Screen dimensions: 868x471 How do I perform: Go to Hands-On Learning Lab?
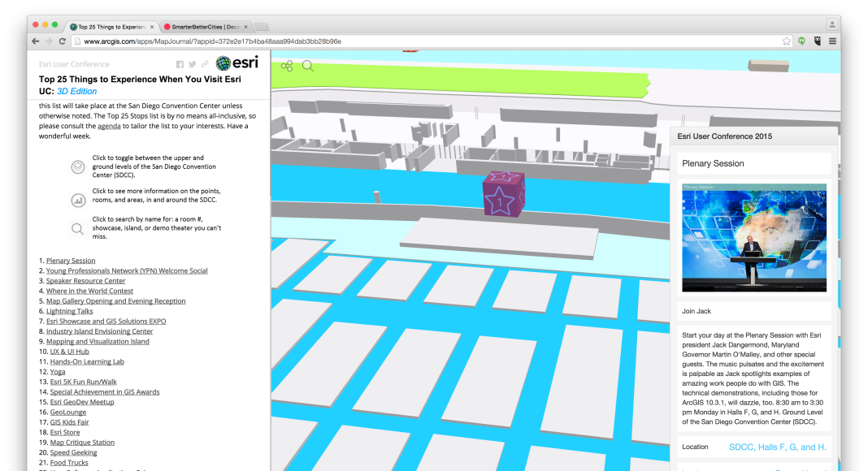point(87,361)
